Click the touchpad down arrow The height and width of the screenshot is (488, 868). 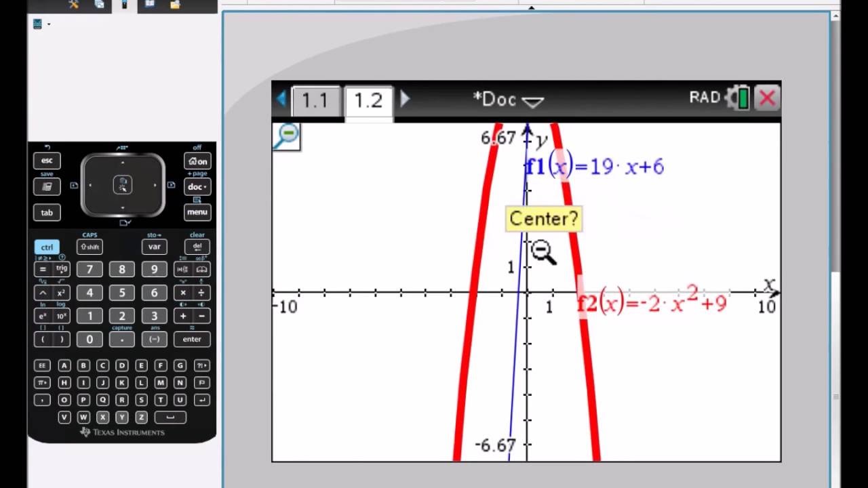coord(123,207)
